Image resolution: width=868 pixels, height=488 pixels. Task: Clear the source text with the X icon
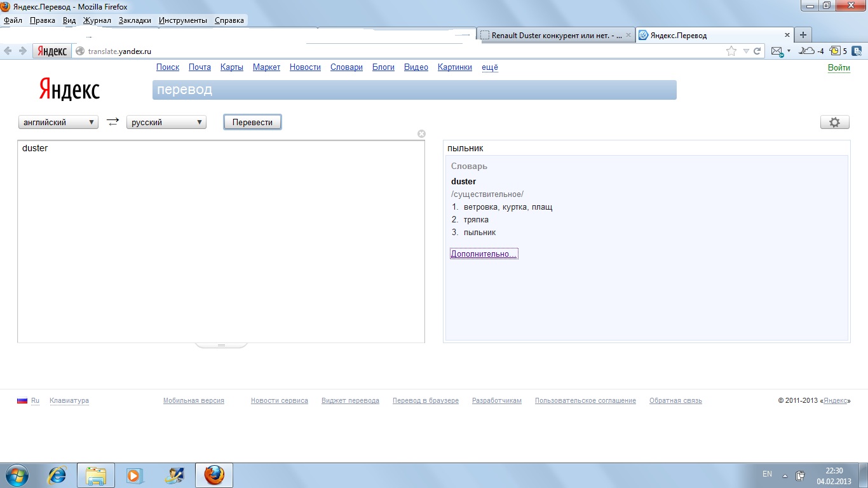point(421,133)
